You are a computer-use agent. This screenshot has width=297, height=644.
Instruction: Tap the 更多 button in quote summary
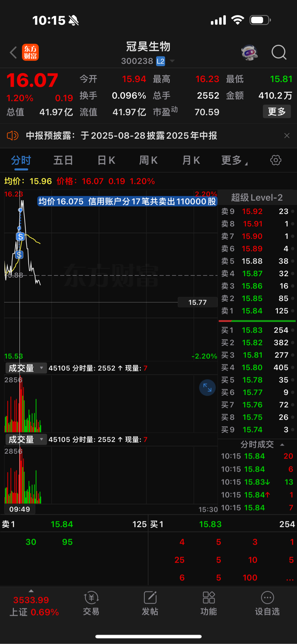pos(277,112)
